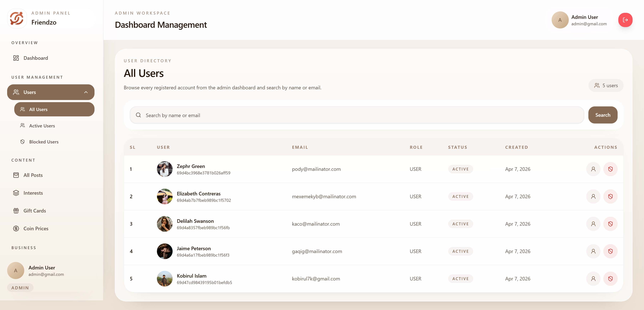
Task: Click the Friendzo logo icon
Action: (17, 18)
